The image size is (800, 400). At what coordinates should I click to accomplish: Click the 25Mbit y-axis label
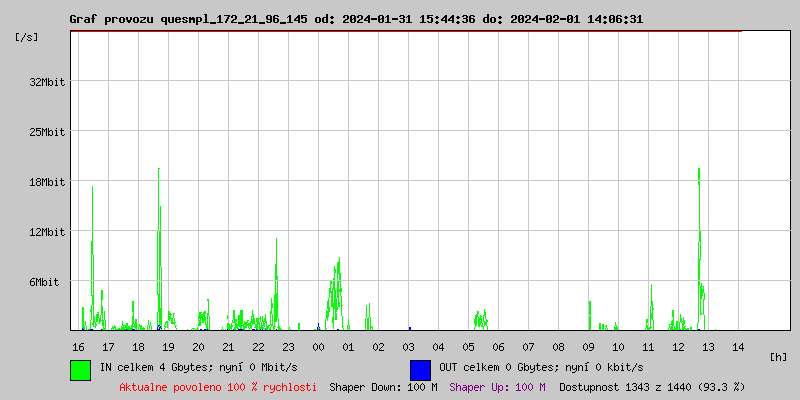tap(47, 132)
